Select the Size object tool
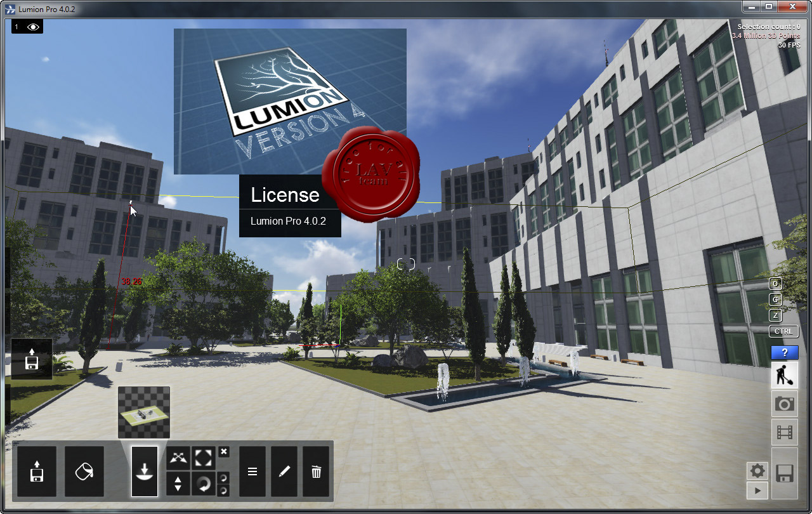This screenshot has height=514, width=812. tap(204, 458)
